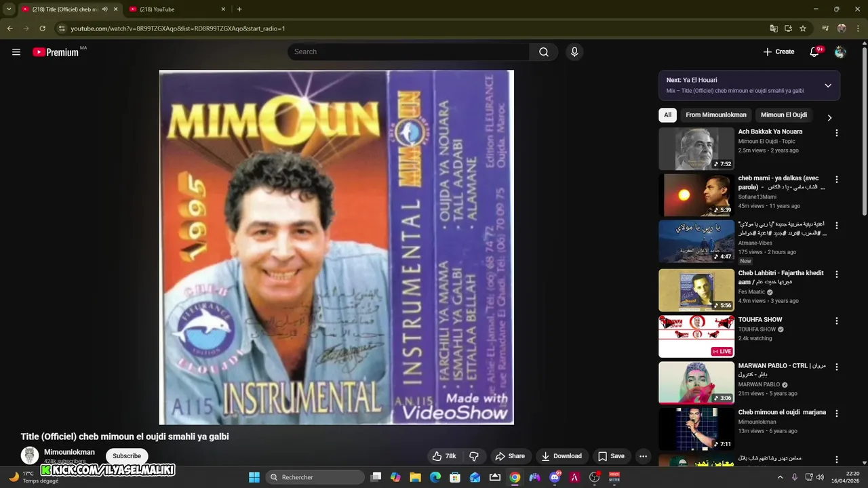Start voice search with microphone icon
Screen dimensions: 868x488
tap(574, 52)
